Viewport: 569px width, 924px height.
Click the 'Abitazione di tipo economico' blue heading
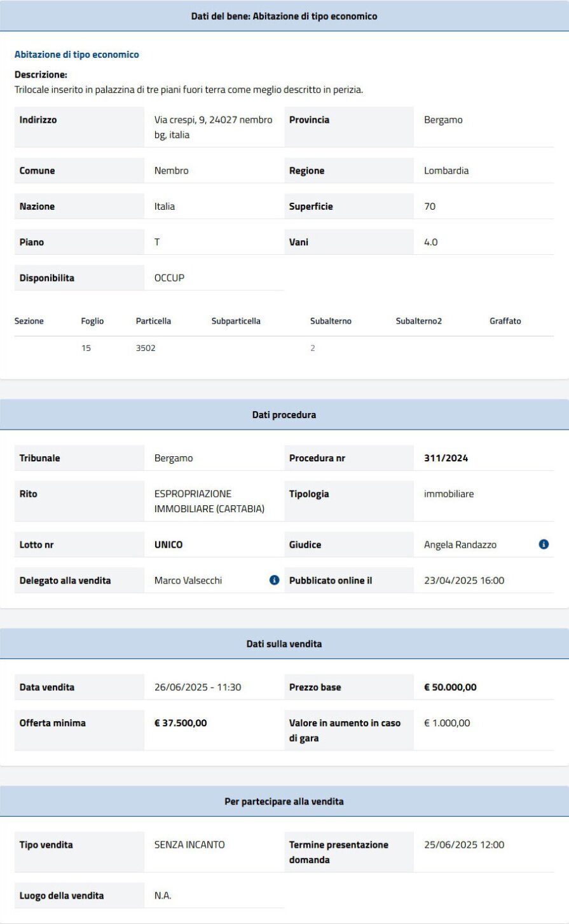click(x=77, y=55)
